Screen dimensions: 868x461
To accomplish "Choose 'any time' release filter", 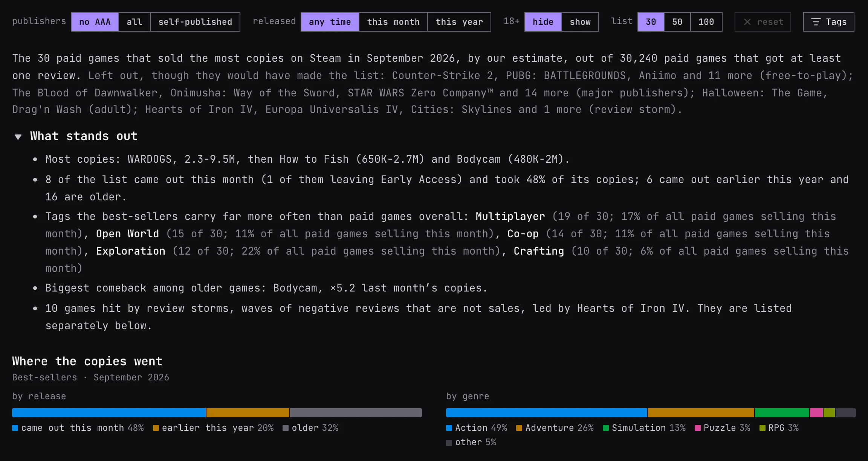I will point(330,22).
